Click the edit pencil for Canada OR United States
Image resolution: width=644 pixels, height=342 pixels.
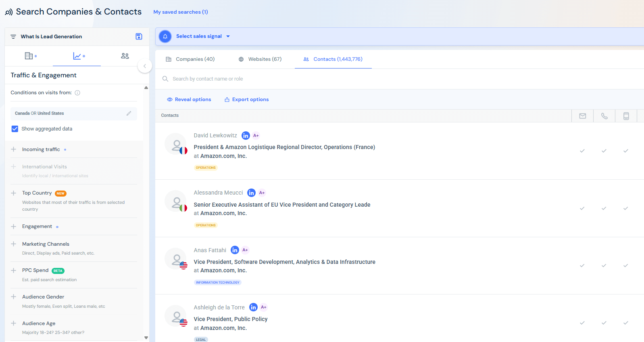click(129, 114)
